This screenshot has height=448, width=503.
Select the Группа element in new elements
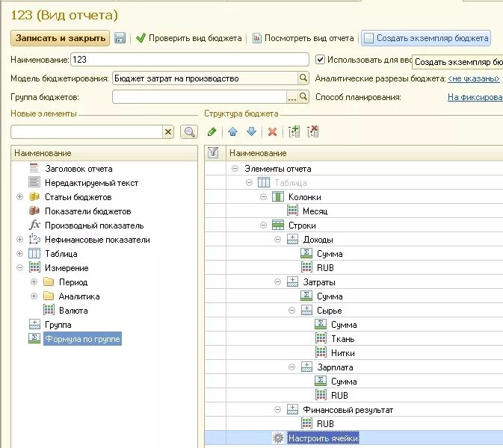(58, 325)
